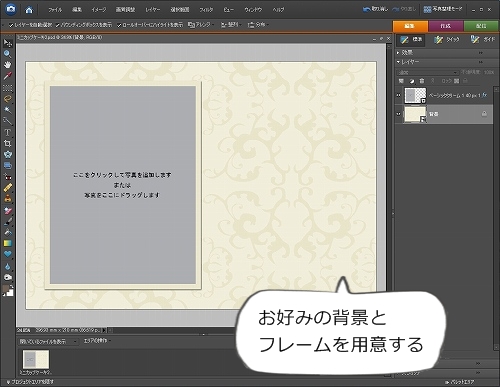The image size is (500, 387).
Task: Select the Lasso tool
Action: [x=7, y=99]
